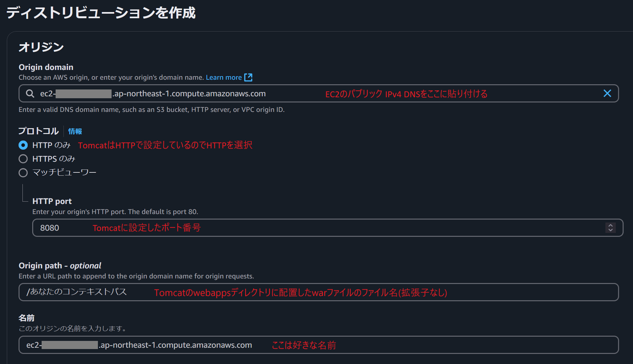Choose the 'マッチビューワー' radio option

[23, 172]
